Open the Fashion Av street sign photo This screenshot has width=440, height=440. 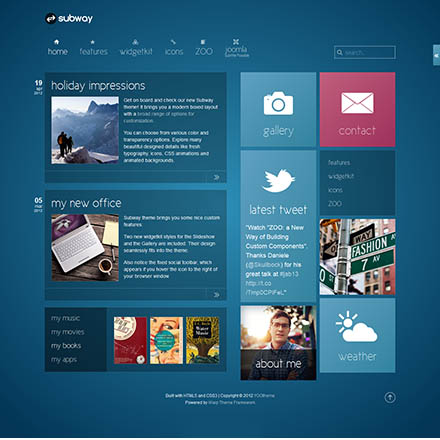[357, 257]
